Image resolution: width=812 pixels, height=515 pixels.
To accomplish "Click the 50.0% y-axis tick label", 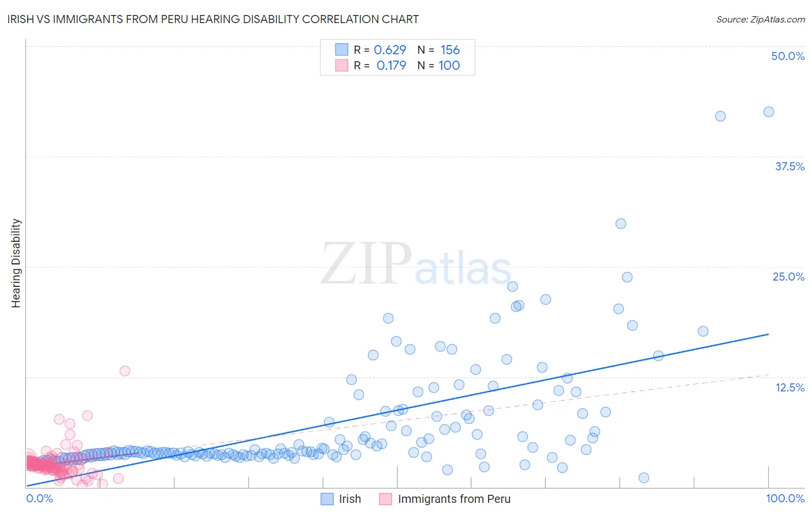I will [788, 56].
